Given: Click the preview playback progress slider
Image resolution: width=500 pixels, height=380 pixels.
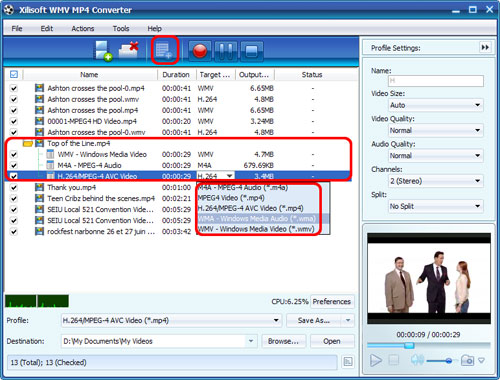Looking at the screenshot, I should click(x=429, y=345).
